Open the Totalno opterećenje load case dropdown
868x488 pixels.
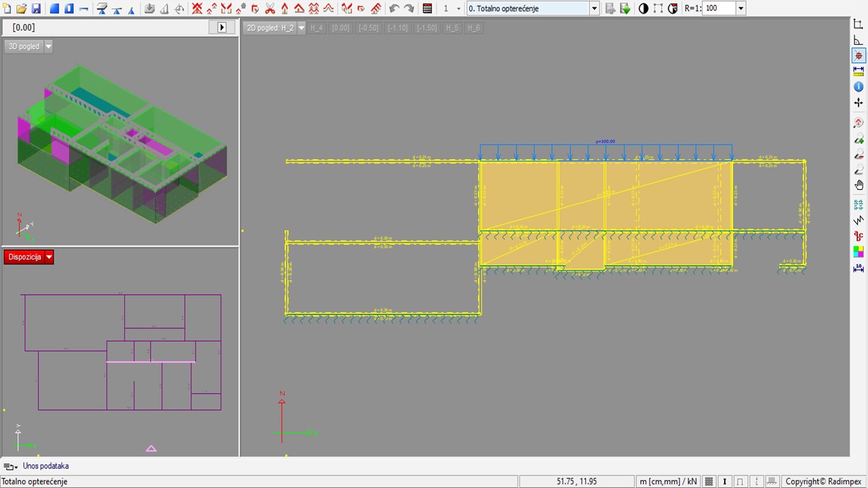[x=595, y=9]
